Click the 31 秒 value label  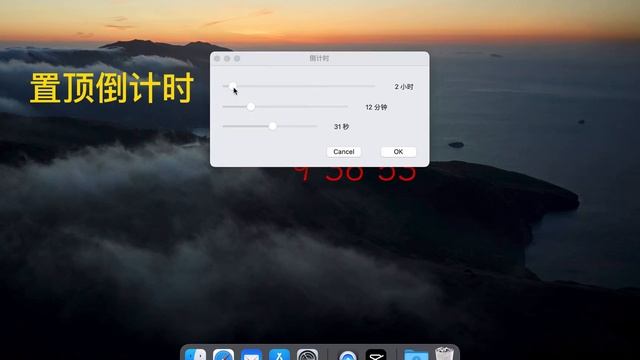pyautogui.click(x=341, y=127)
